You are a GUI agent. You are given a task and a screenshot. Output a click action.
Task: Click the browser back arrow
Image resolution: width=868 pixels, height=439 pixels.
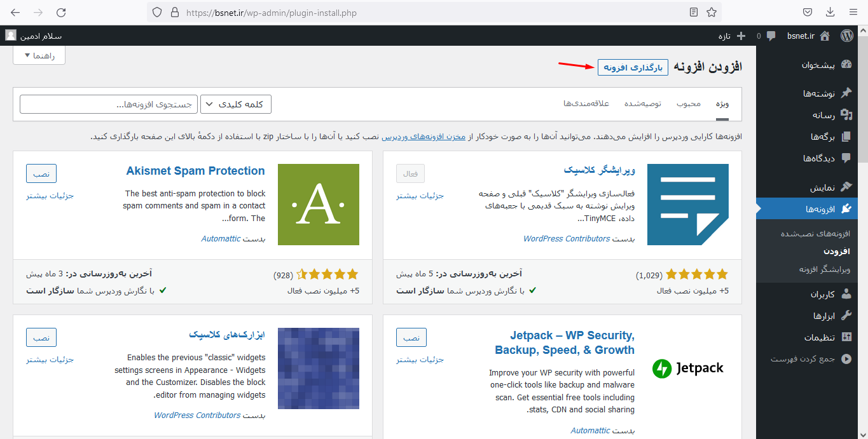(15, 12)
